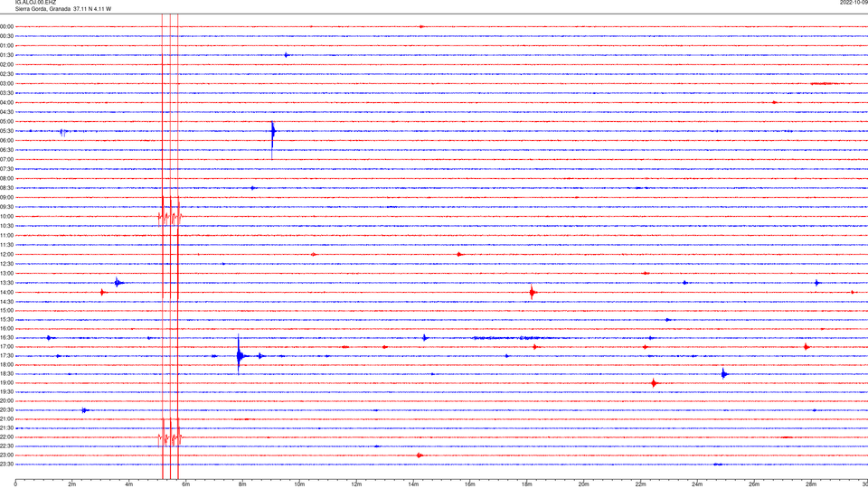This screenshot has height=488, width=868.
Task: Select the 17:30 row label
Action: [x=7, y=356]
